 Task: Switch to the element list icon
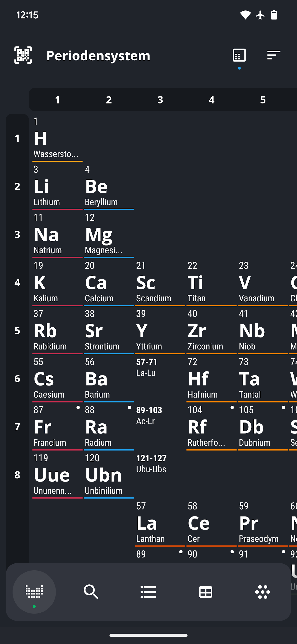pos(148,592)
